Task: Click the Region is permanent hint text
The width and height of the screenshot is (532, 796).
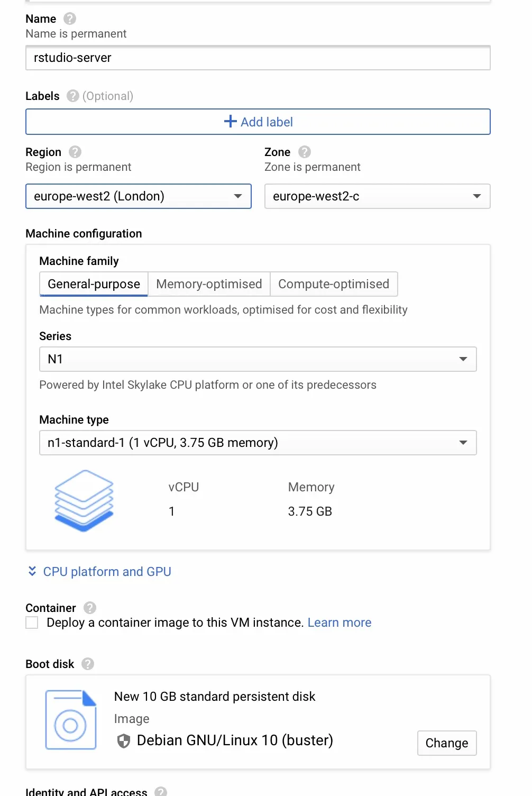Action: 78,167
